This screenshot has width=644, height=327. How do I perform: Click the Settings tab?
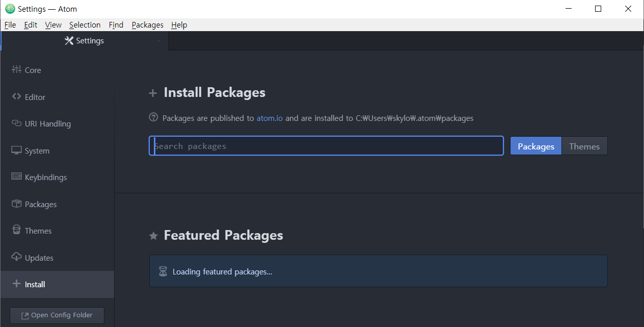(x=85, y=41)
